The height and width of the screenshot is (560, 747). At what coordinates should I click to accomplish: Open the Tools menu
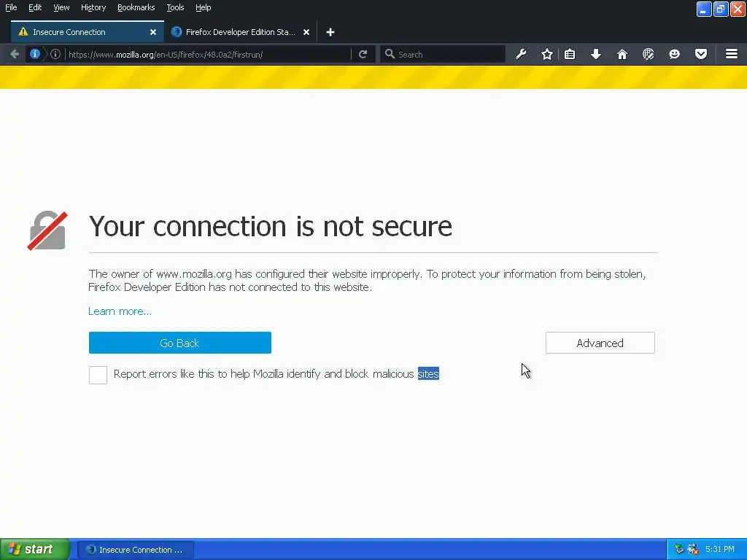point(175,7)
